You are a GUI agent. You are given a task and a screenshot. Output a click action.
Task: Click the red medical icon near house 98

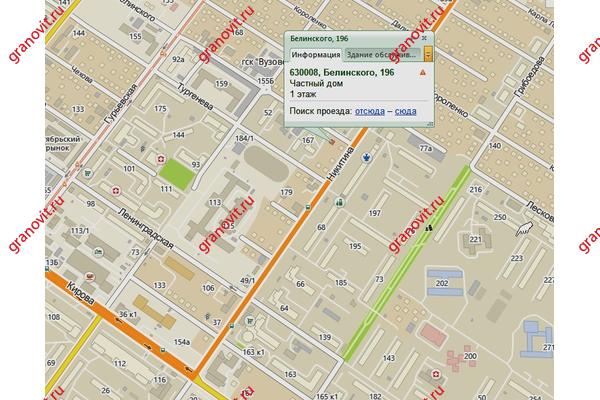116,191
